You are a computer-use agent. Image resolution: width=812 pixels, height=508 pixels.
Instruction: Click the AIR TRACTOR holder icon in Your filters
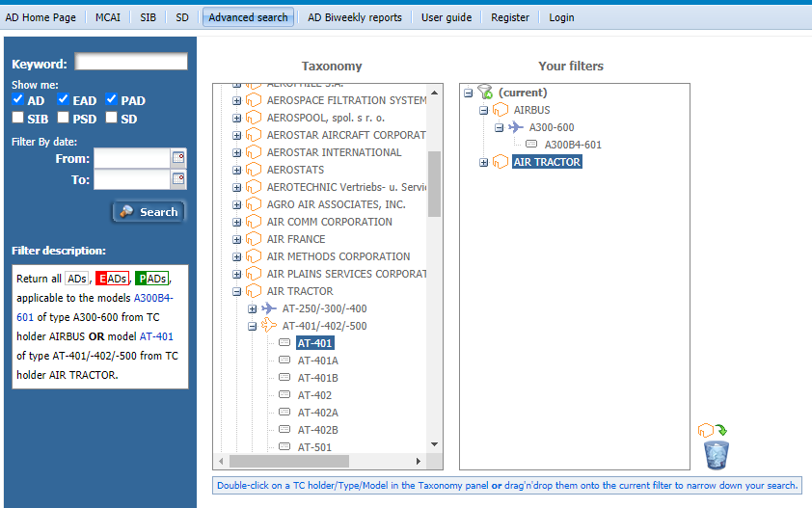501,162
